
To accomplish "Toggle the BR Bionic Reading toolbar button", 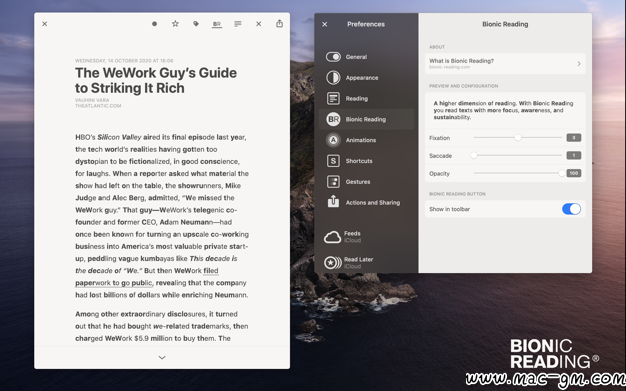I will coord(217,24).
